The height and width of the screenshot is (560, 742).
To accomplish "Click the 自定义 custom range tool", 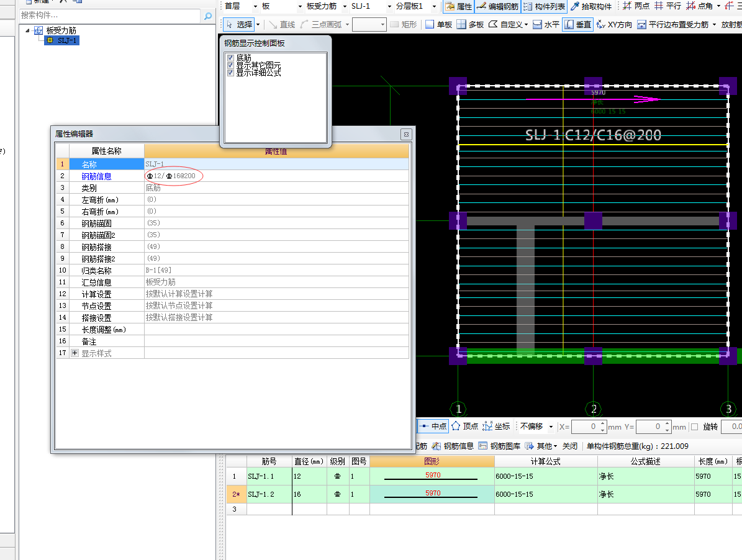I will [x=505, y=24].
